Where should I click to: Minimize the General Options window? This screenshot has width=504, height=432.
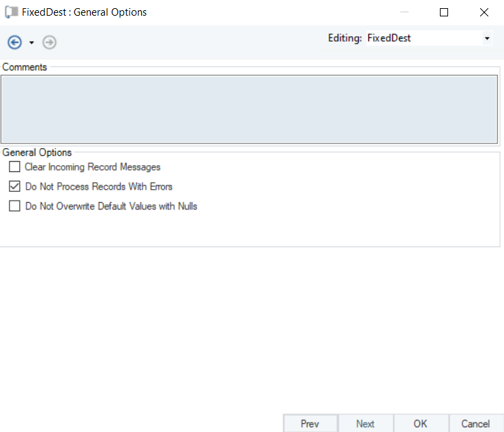point(404,12)
